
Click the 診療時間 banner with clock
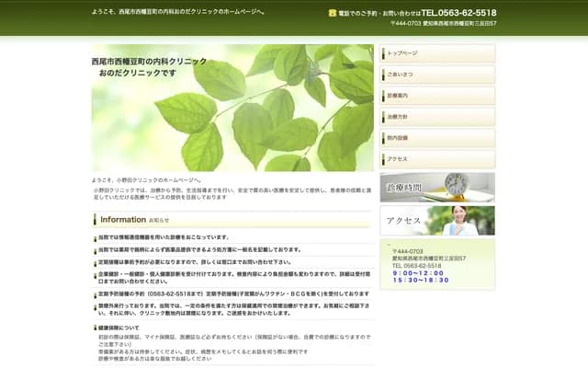[437, 187]
